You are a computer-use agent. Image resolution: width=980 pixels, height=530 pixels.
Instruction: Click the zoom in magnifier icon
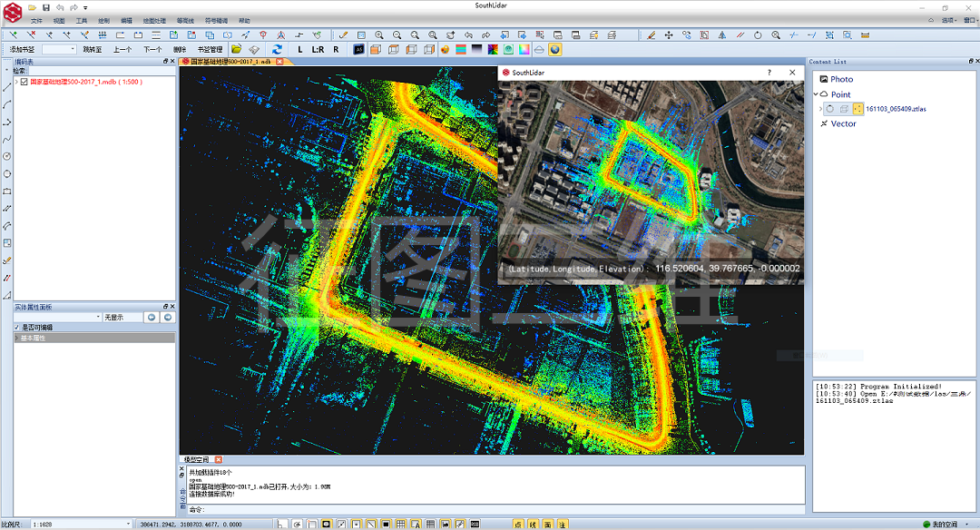(x=378, y=35)
